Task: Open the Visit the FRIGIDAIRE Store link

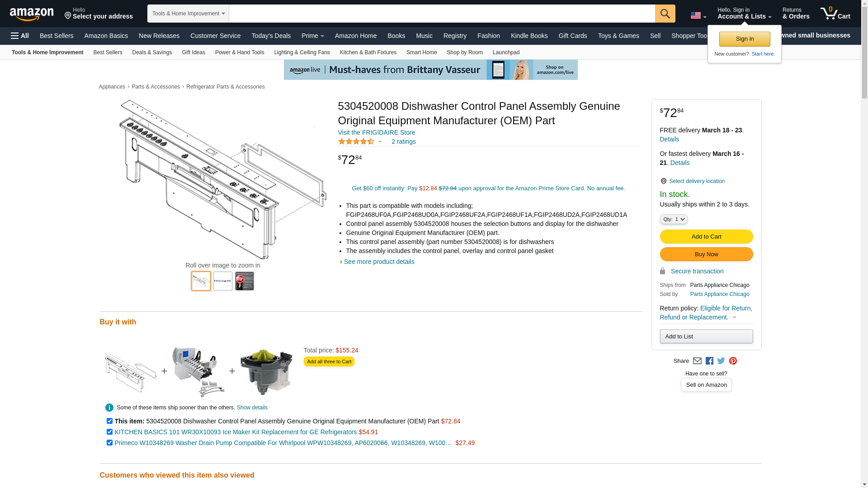Action: [377, 132]
